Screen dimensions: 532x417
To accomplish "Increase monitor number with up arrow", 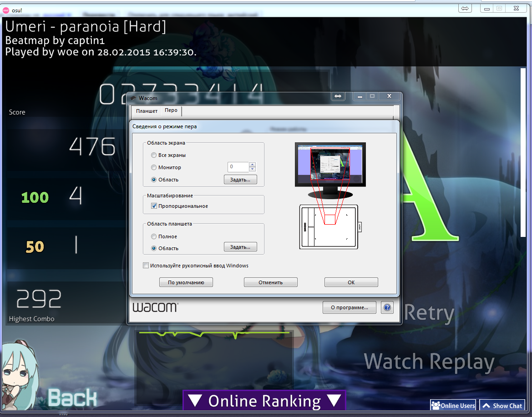I will point(252,165).
